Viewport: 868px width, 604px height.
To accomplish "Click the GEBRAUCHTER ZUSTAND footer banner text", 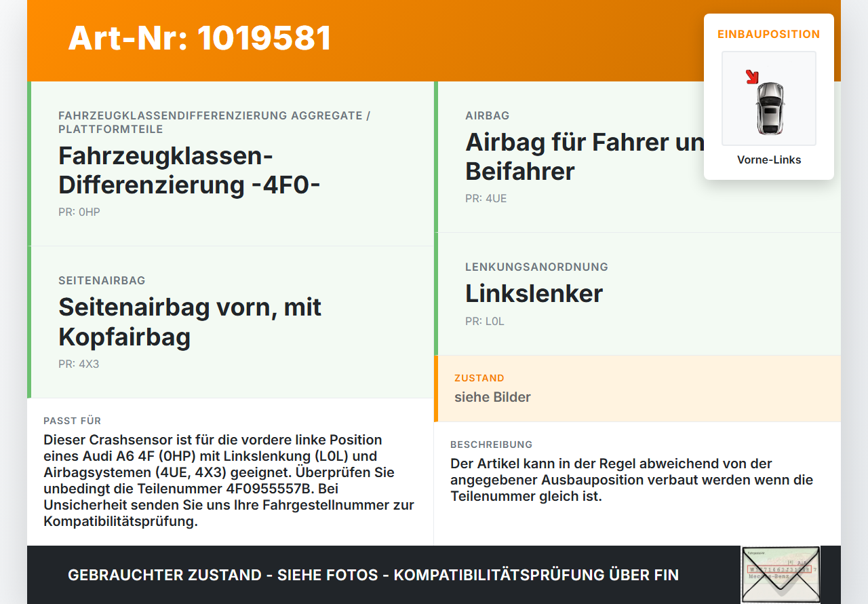I will [373, 575].
